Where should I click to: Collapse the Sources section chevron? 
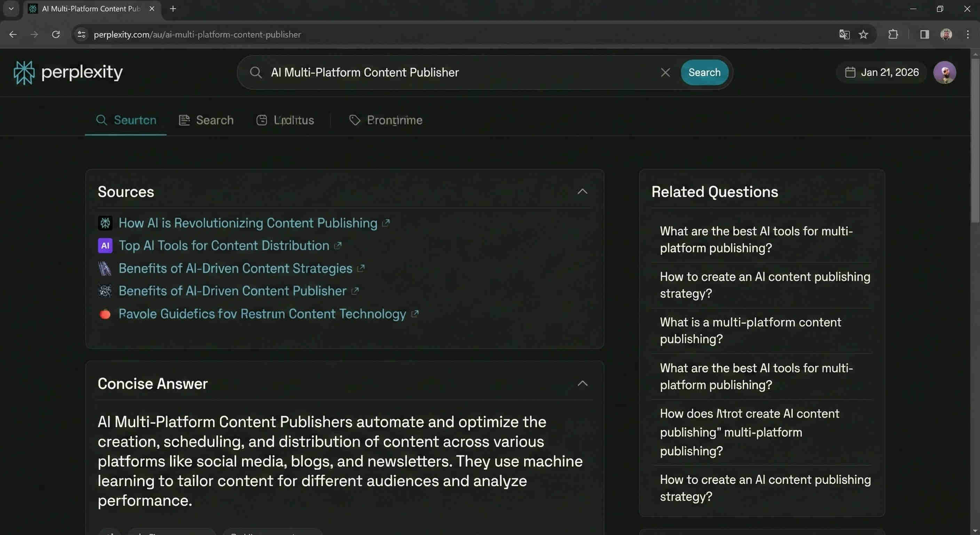tap(583, 192)
